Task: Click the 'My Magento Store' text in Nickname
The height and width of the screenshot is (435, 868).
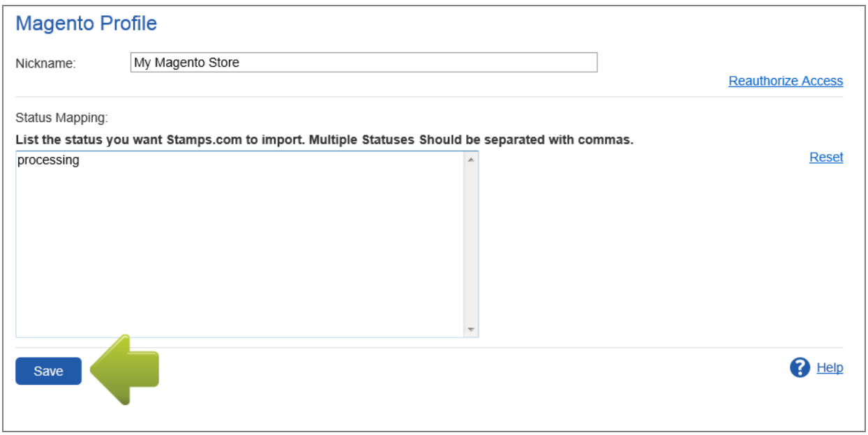Action: [186, 63]
